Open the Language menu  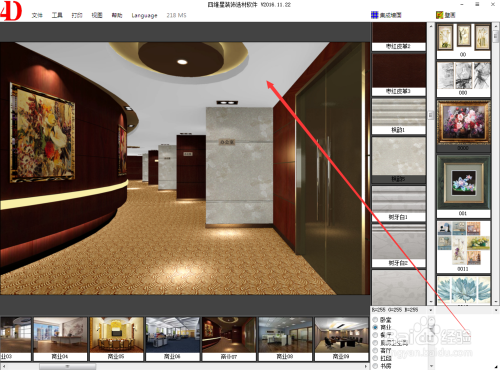[x=144, y=15]
